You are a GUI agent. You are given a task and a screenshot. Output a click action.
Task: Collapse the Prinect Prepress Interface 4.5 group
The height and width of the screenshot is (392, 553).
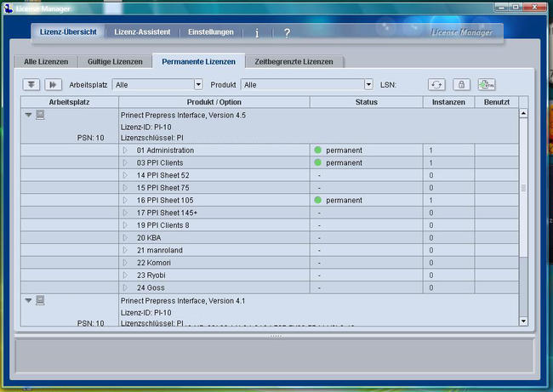pyautogui.click(x=28, y=115)
